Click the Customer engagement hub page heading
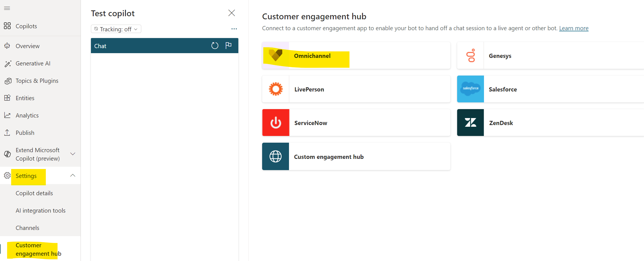 click(314, 17)
